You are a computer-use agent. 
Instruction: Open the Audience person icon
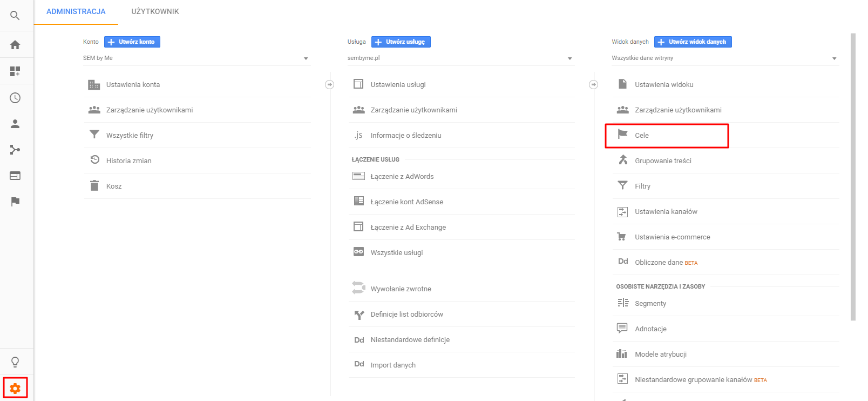[x=15, y=124]
